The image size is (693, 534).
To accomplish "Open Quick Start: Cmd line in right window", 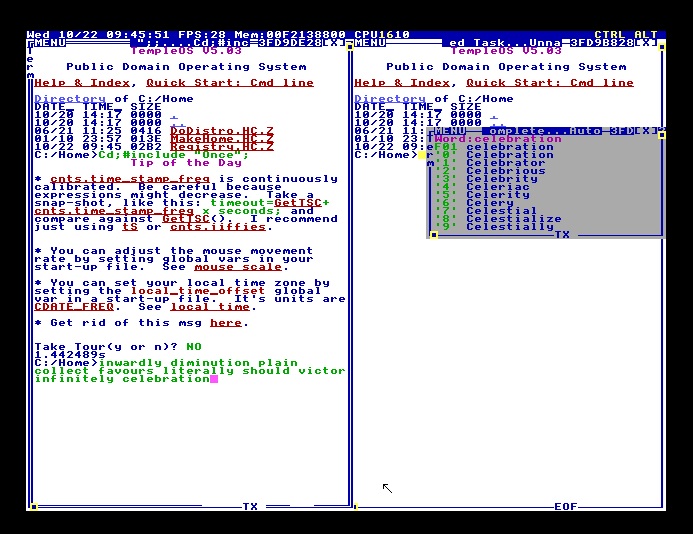I will [550, 83].
